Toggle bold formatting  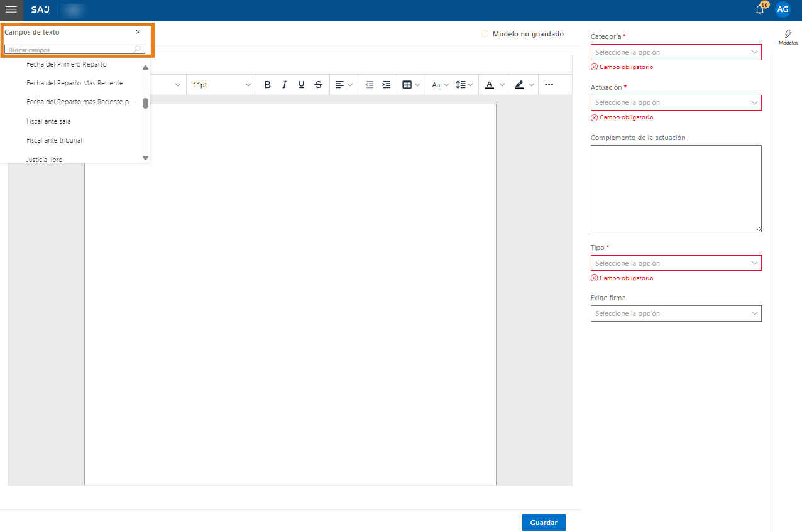coord(268,85)
